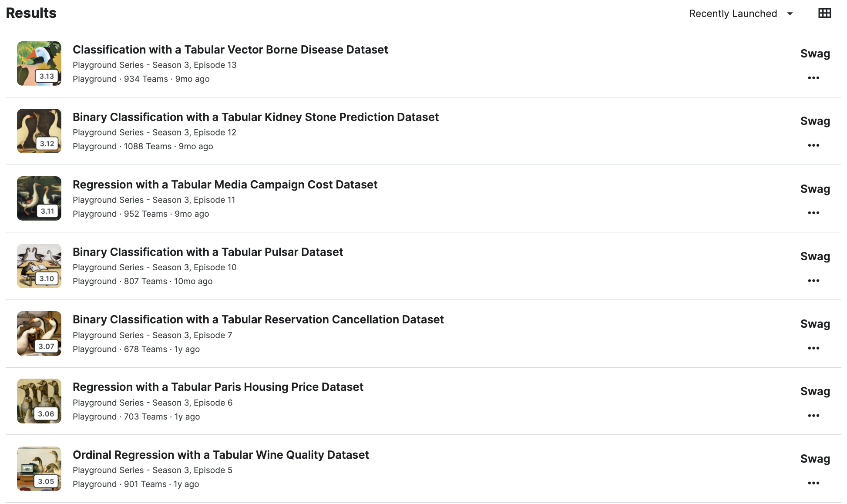Open Regression with Tabular Paris Housing Price Dataset
The image size is (847, 504).
point(218,387)
